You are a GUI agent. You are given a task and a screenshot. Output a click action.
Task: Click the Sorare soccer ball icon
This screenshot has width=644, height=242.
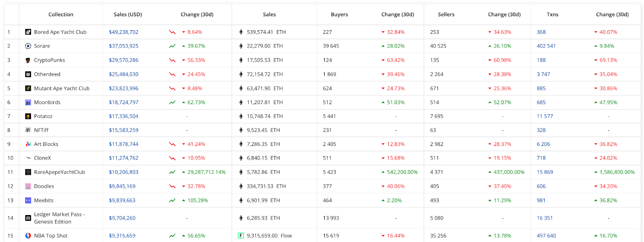click(28, 46)
